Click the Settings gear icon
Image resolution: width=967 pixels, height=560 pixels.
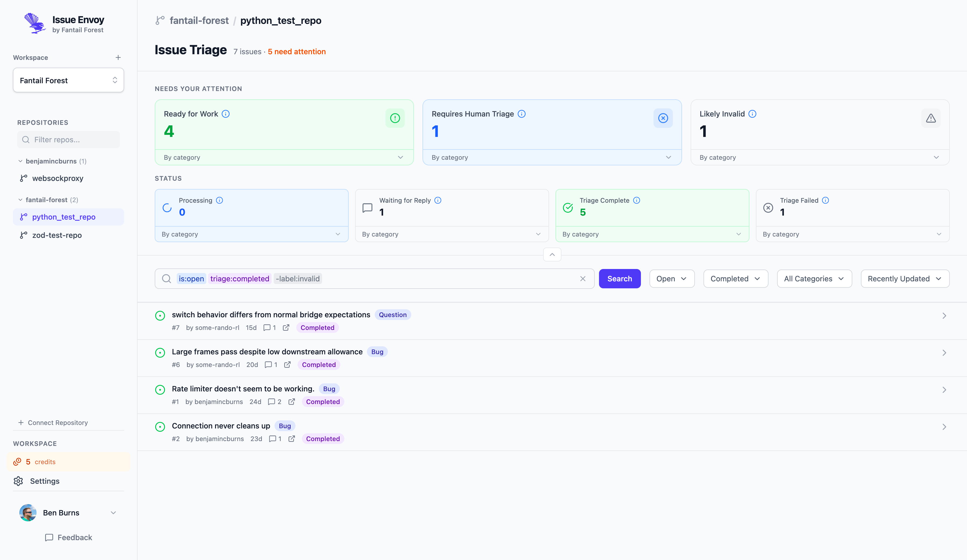pos(19,481)
